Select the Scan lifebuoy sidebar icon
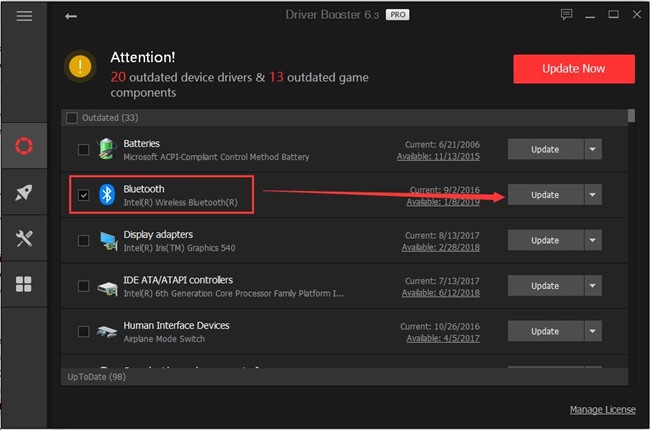 tap(24, 146)
